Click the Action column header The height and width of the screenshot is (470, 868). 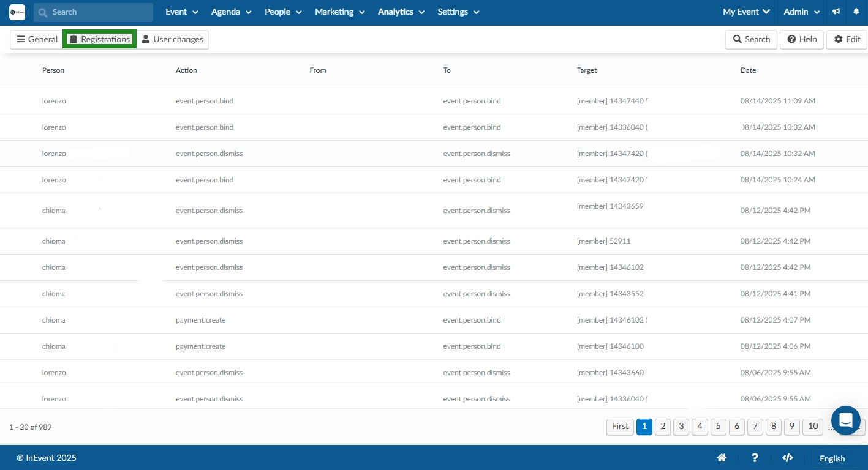[x=186, y=70]
